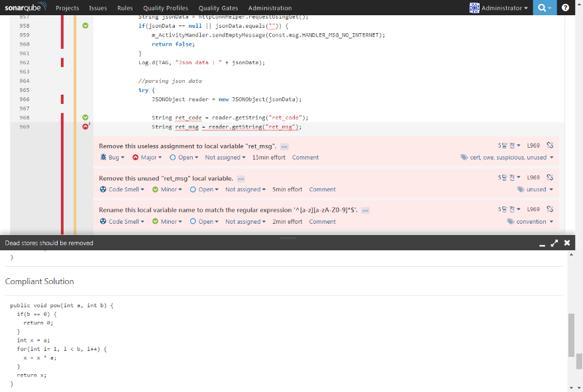Click tag icon beside unused tag
The image size is (583, 392).
(521, 189)
